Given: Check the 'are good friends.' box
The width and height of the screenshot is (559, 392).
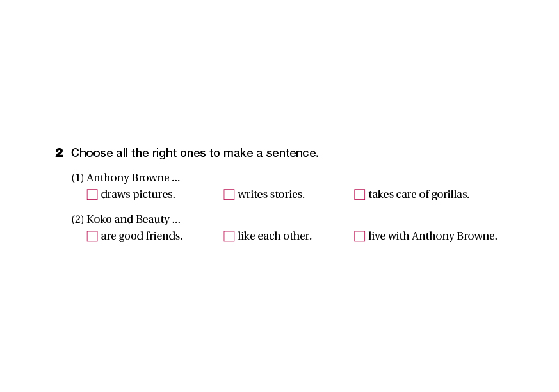Looking at the screenshot, I should tap(92, 236).
